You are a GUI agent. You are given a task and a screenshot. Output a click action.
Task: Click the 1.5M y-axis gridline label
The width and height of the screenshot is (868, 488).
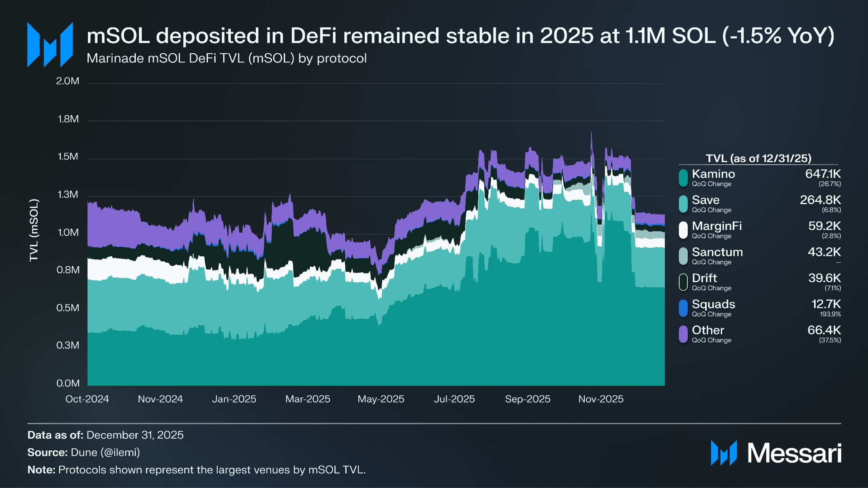click(x=68, y=156)
